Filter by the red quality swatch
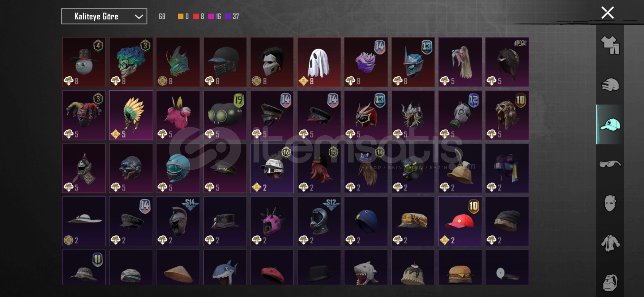The height and width of the screenshot is (297, 644). [196, 16]
